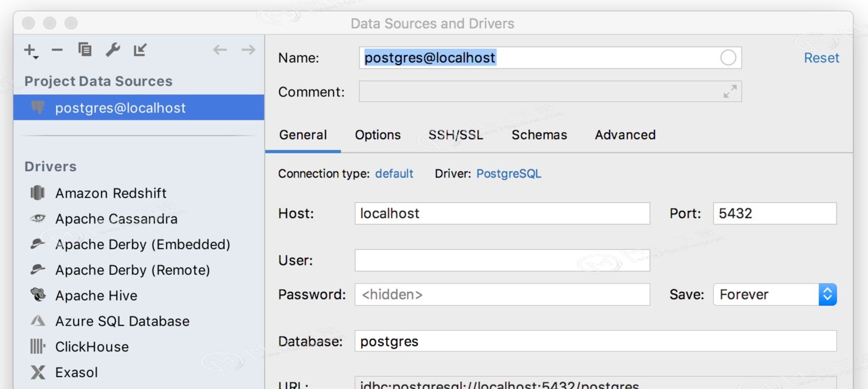Image resolution: width=868 pixels, height=389 pixels.
Task: Click the URL field with jdbc string
Action: [x=595, y=383]
